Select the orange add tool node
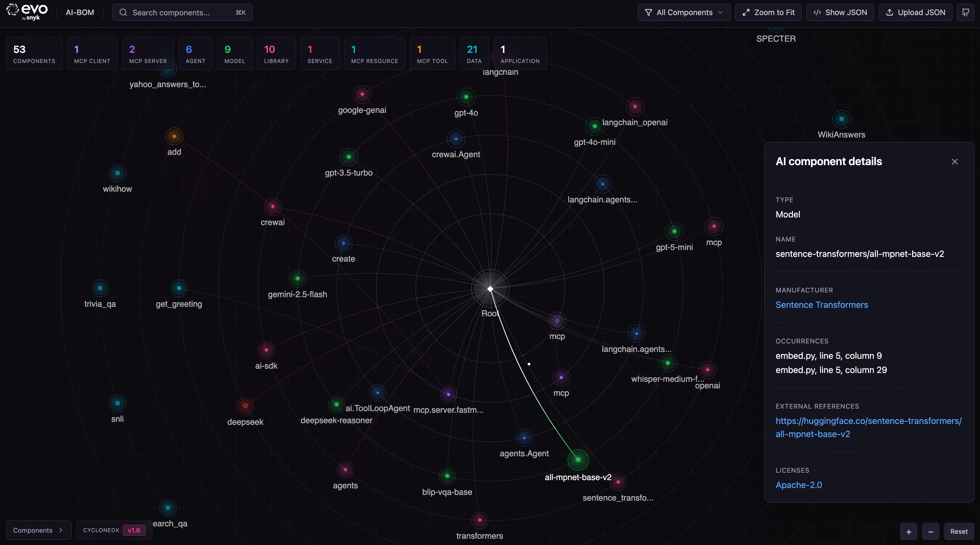The width and height of the screenshot is (980, 545). click(x=174, y=136)
